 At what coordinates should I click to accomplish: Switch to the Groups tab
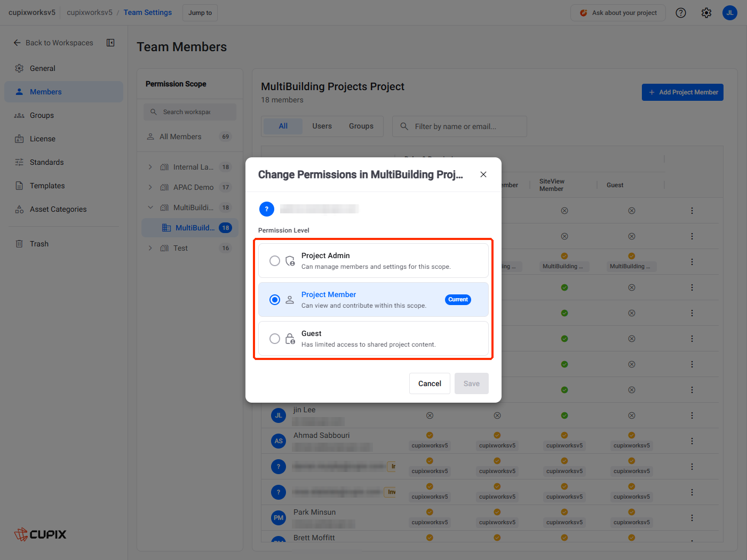(x=361, y=126)
